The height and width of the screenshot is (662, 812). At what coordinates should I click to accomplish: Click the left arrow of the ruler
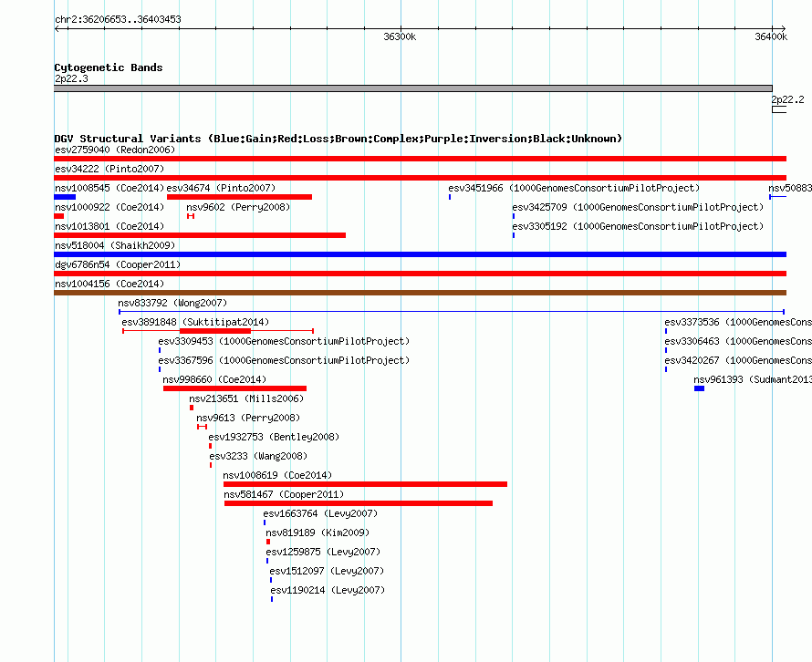coord(57,28)
